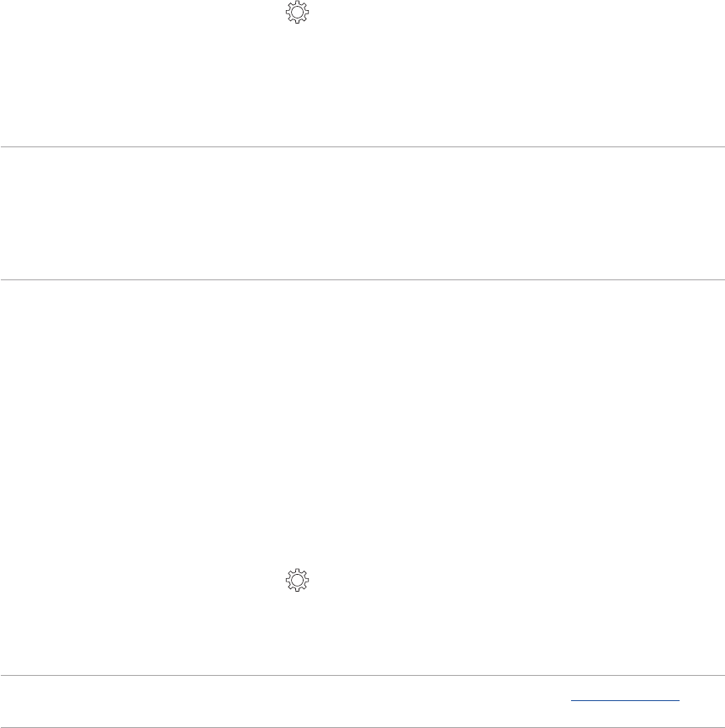Screen dimensions: 725x728
Task: Click the blank section between the first two dividers
Action: pyautogui.click(x=362, y=213)
